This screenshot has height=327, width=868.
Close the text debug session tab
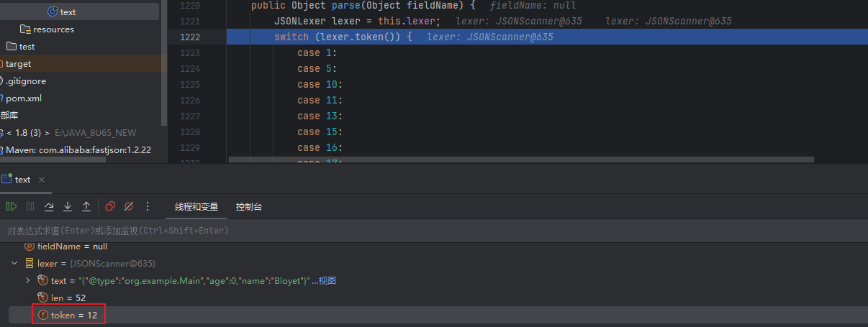42,180
